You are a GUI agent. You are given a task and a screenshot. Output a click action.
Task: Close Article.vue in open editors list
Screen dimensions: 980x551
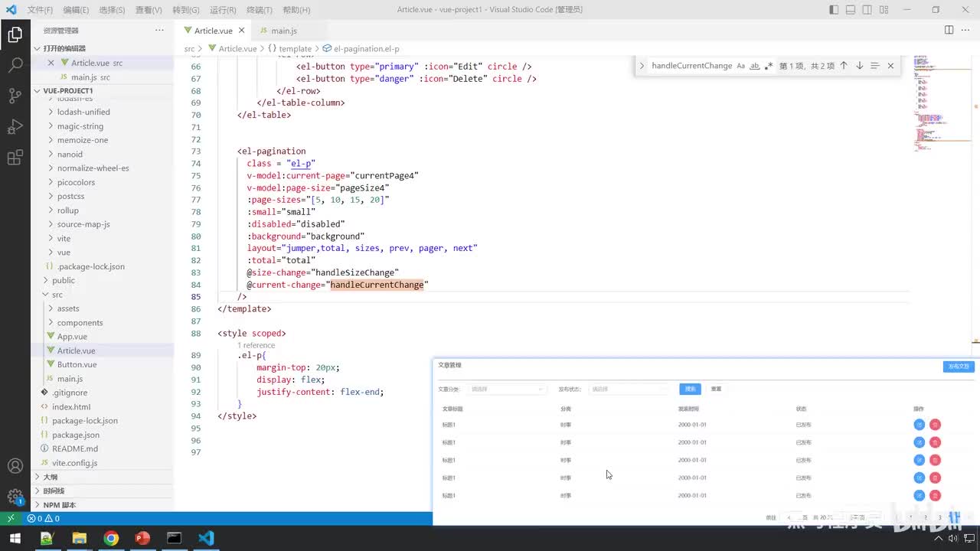point(51,63)
